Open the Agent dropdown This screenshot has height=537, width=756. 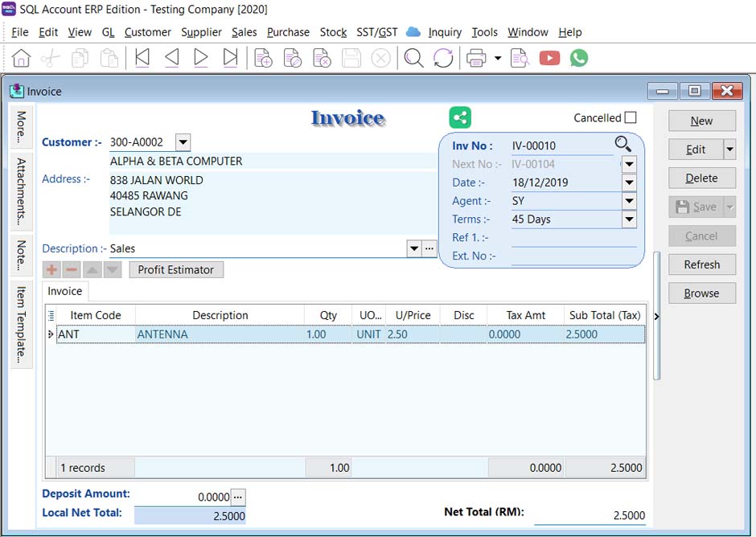[629, 201]
